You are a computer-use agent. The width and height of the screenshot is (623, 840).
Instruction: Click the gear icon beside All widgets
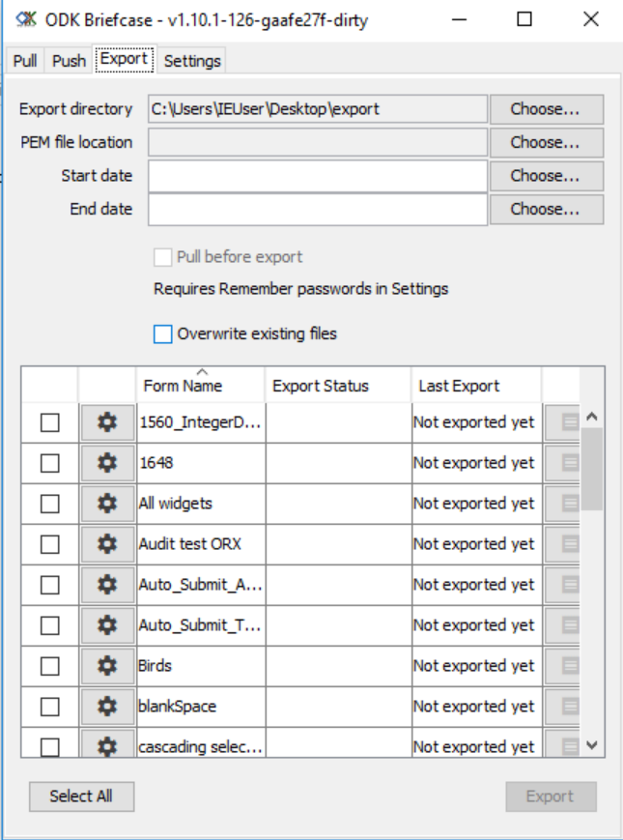[x=107, y=503]
